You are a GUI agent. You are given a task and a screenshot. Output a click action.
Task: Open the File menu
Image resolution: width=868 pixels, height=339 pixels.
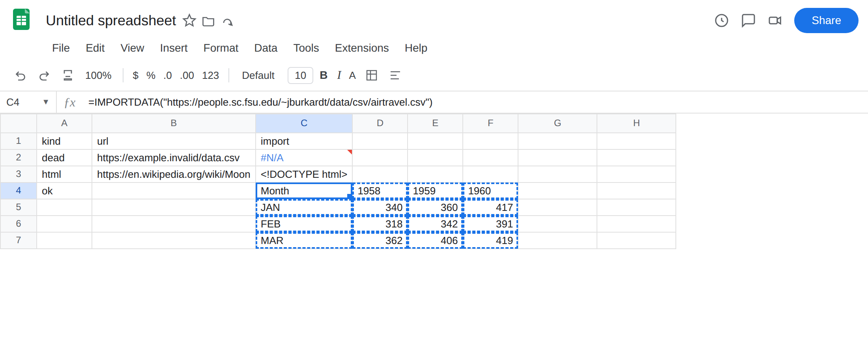tap(61, 48)
